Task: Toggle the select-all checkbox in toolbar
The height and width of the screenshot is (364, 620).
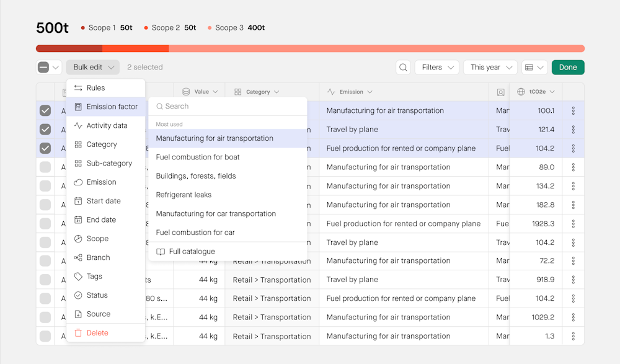Action: (x=43, y=68)
